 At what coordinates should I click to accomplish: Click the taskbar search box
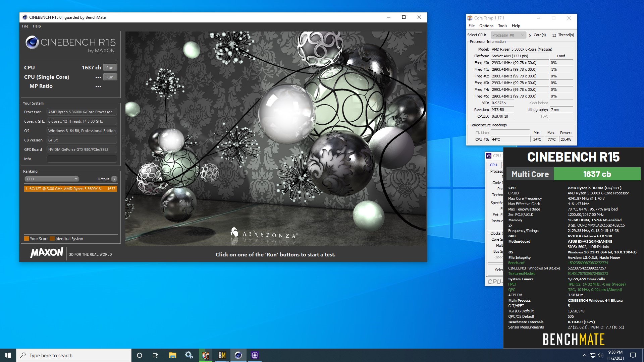(74, 355)
